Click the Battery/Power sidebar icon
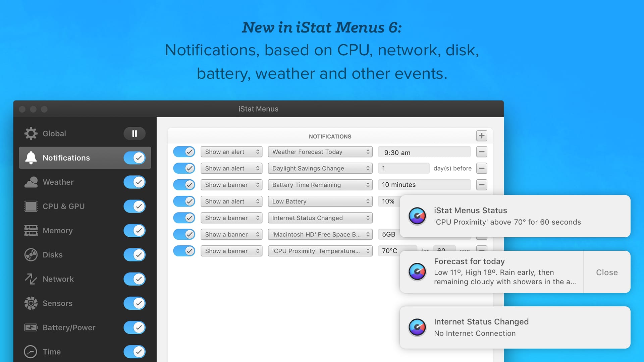The height and width of the screenshot is (362, 644). click(30, 327)
